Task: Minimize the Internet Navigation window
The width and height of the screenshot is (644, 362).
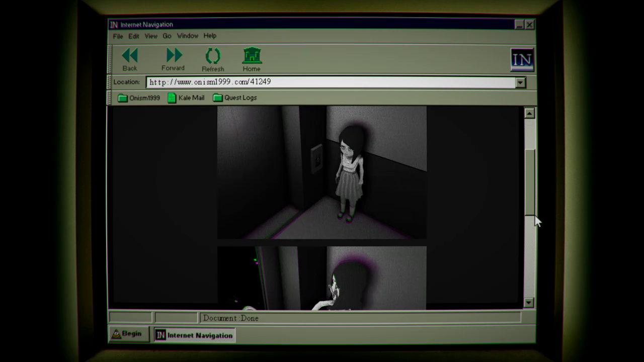Action: [519, 25]
